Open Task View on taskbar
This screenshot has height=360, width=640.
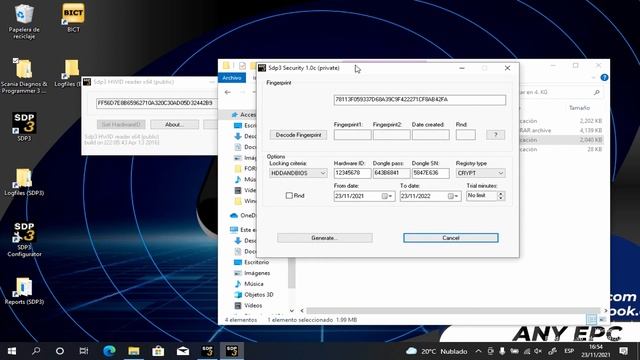point(84,351)
